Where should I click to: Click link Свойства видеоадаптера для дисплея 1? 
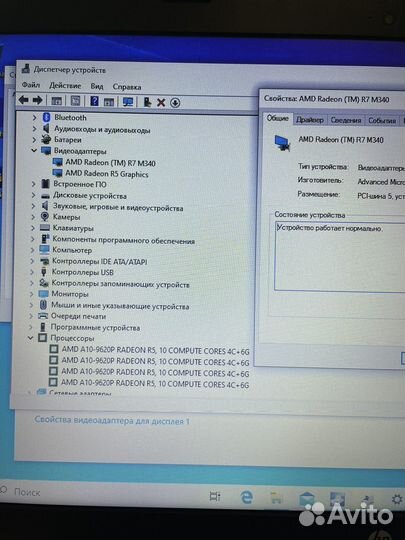pyautogui.click(x=112, y=420)
